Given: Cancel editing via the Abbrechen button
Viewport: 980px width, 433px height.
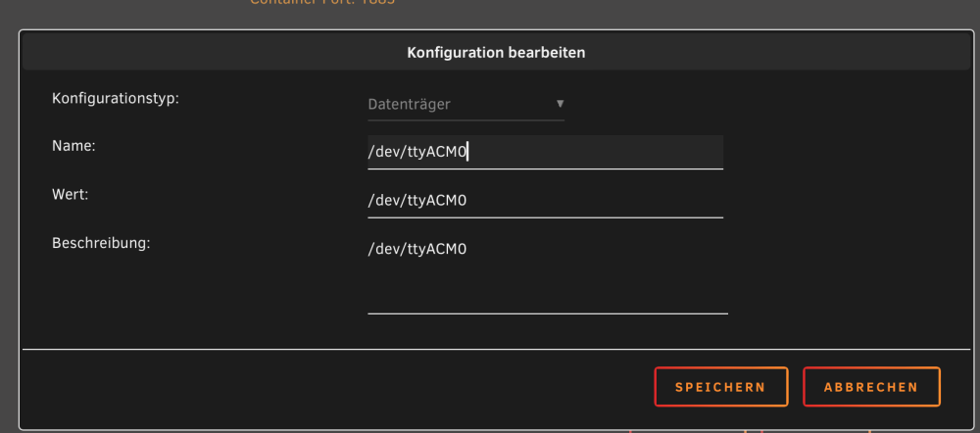Looking at the screenshot, I should point(871,387).
